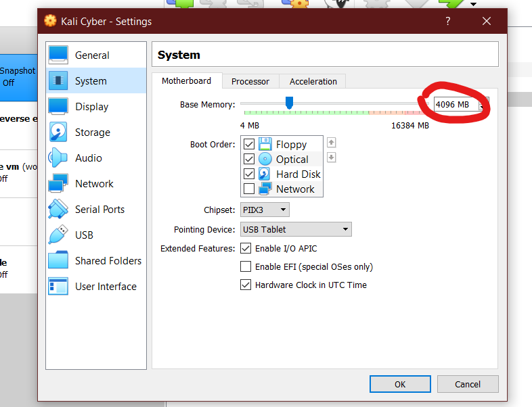Open Display settings monitor icon
Screen dimensions: 532x407
58,106
